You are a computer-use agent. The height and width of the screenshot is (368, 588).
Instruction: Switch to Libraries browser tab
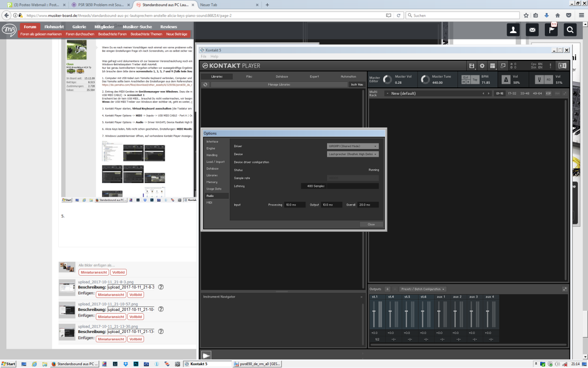(x=216, y=76)
